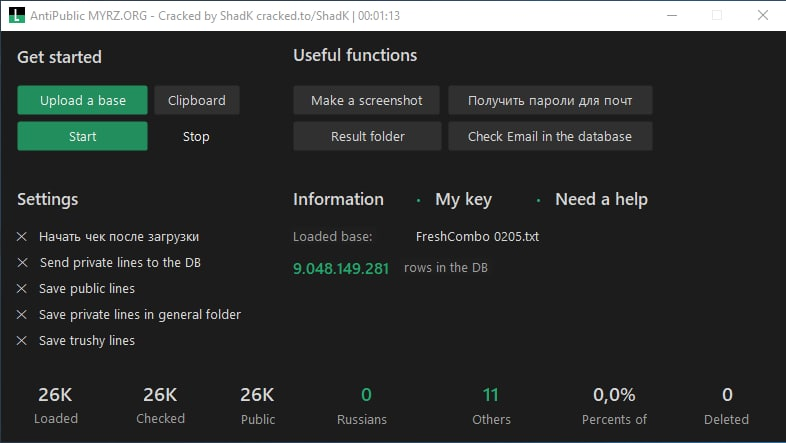Switch to the Information tab

[x=338, y=199]
